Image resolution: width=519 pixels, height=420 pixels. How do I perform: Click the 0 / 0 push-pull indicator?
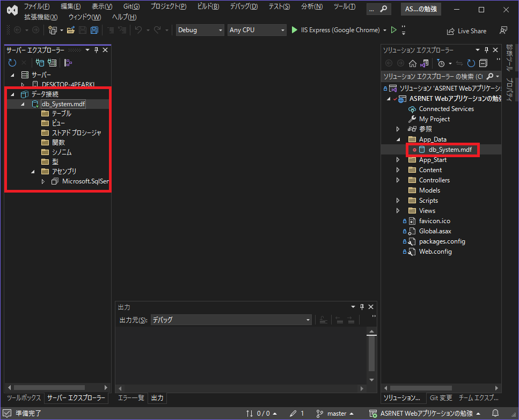(261, 414)
